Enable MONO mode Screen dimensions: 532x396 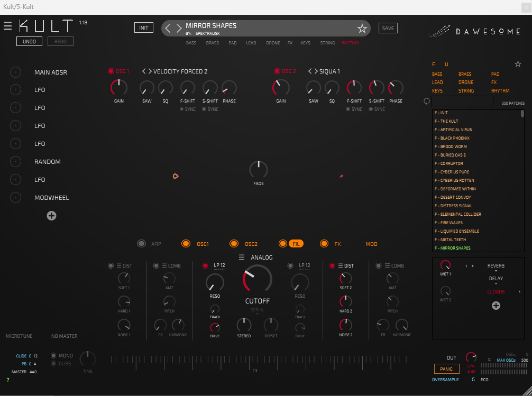[x=53, y=356]
